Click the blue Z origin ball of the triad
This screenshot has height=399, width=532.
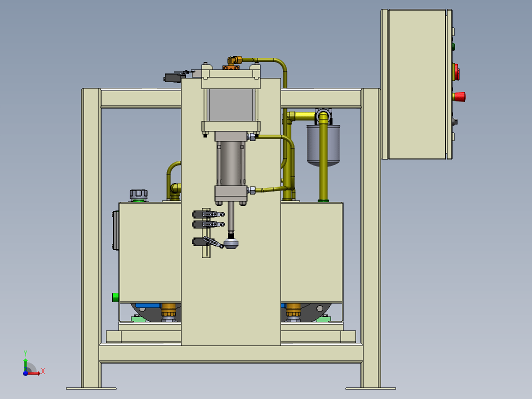25,373
